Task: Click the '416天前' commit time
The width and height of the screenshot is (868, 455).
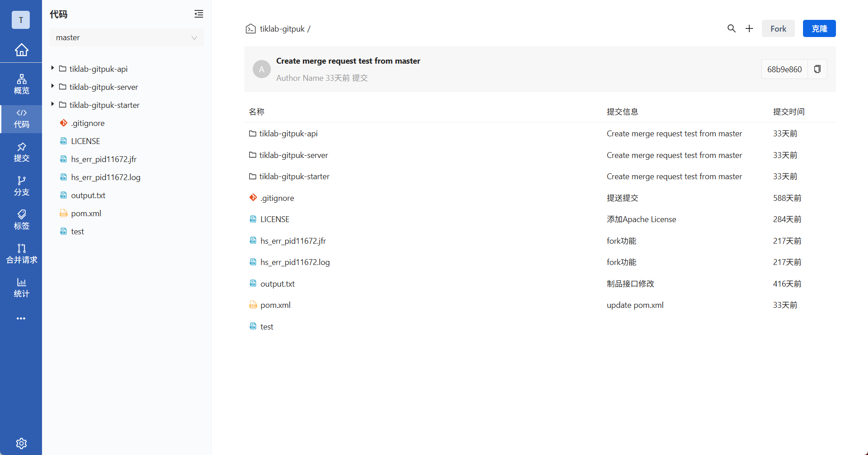Action: point(787,284)
